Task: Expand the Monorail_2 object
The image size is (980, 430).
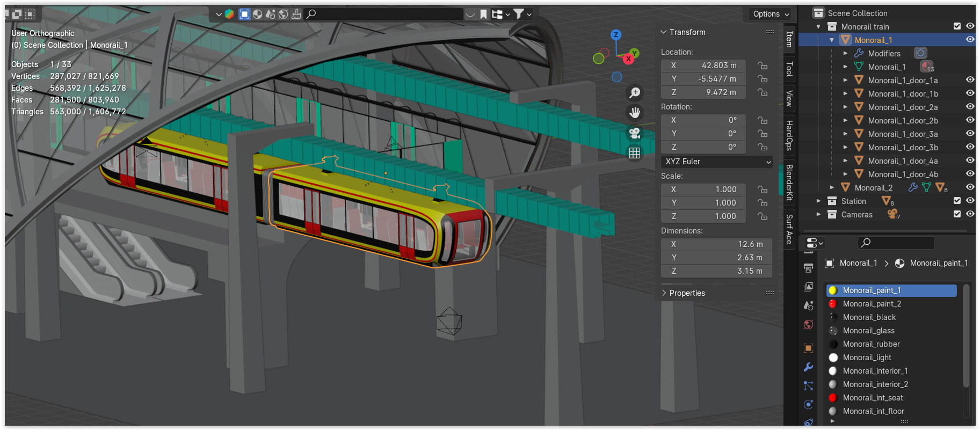Action: [832, 187]
